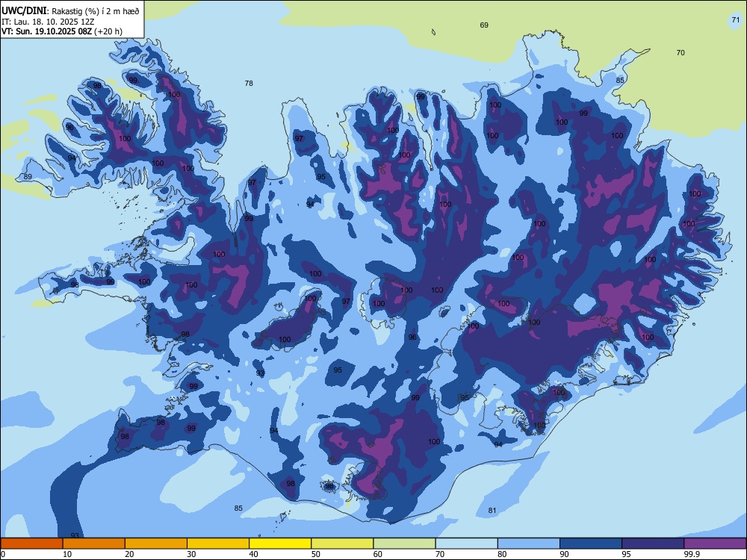Image resolution: width=747 pixels, height=560 pixels.
Task: Pick the 80–90 medium blue legend swatch
Action: coord(529,544)
